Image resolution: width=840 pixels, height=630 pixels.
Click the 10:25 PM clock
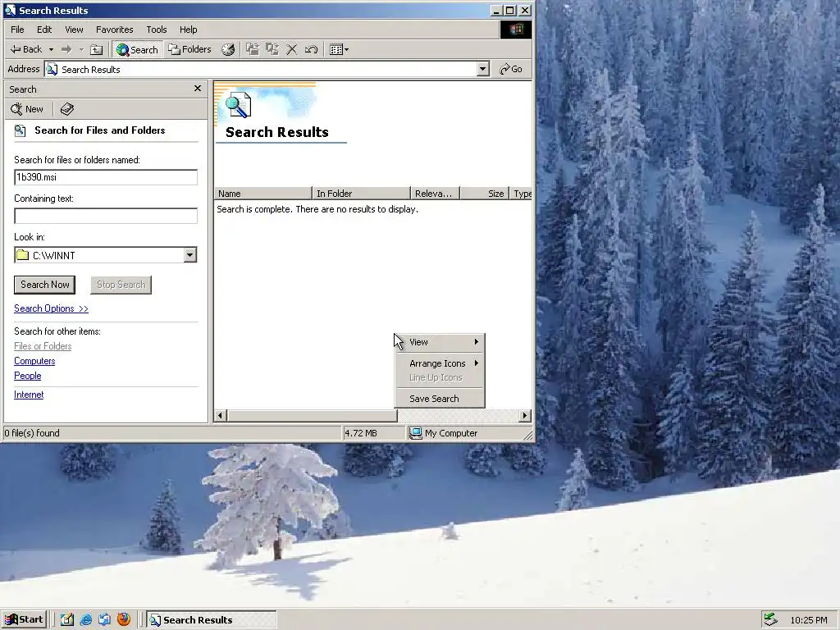(x=808, y=620)
